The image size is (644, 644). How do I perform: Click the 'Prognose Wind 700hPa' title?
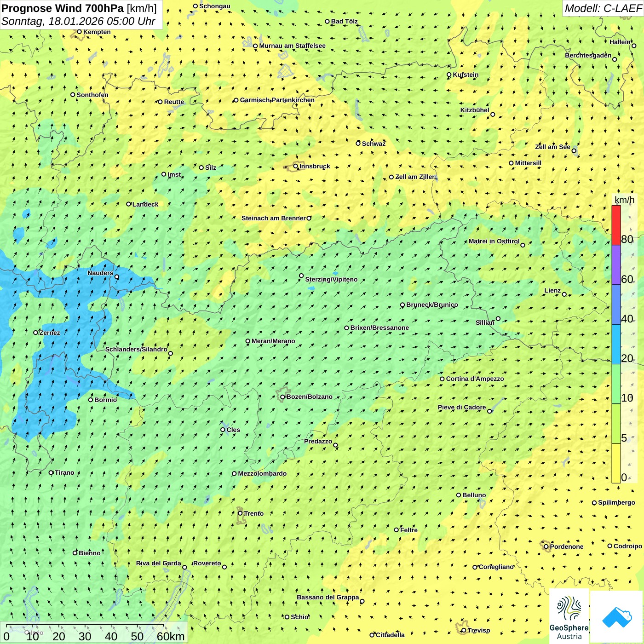63,8
